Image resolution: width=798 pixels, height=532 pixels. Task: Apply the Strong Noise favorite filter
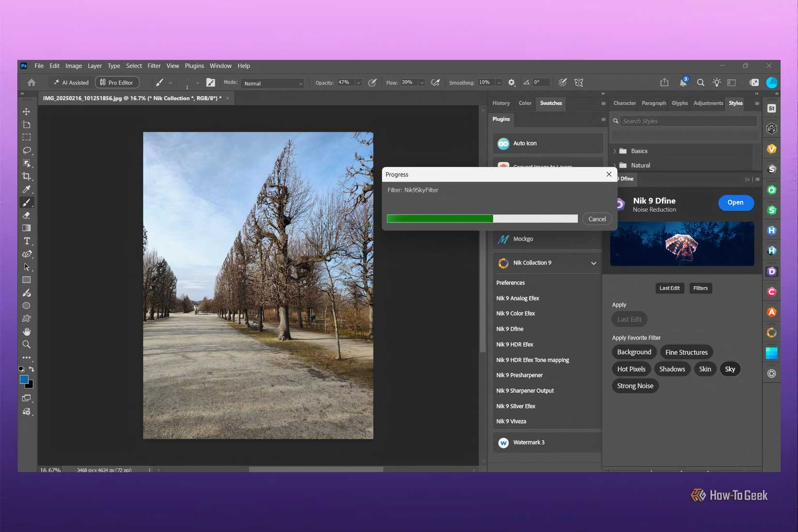click(x=635, y=386)
